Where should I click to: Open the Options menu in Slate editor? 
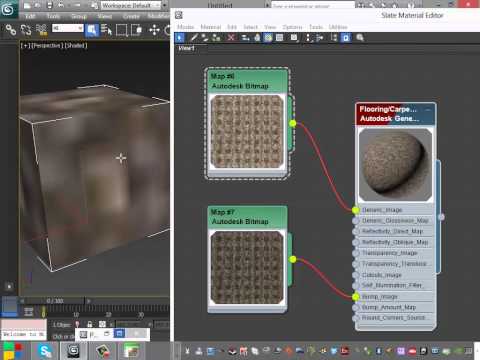click(x=292, y=27)
